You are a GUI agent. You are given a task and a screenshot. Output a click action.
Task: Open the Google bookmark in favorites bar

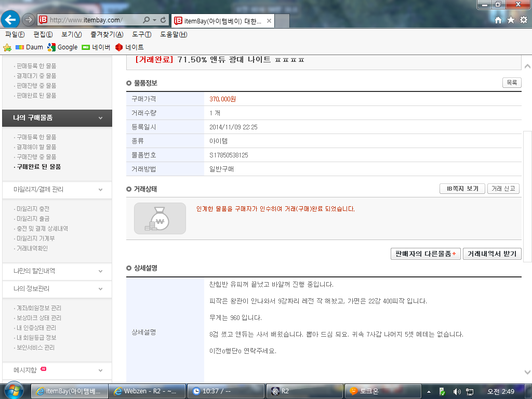pyautogui.click(x=62, y=47)
